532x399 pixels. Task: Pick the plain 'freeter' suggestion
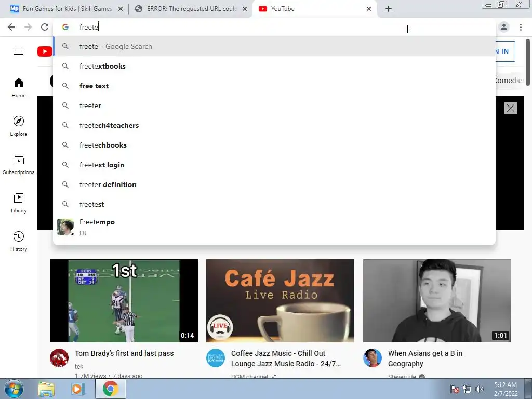274,105
